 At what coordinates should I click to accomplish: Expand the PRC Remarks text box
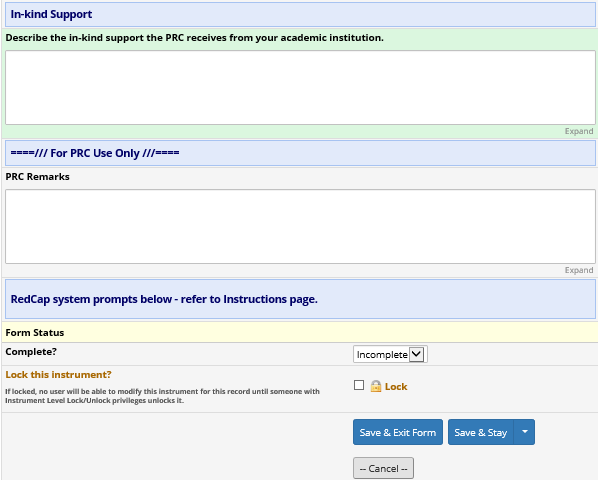pyautogui.click(x=579, y=270)
